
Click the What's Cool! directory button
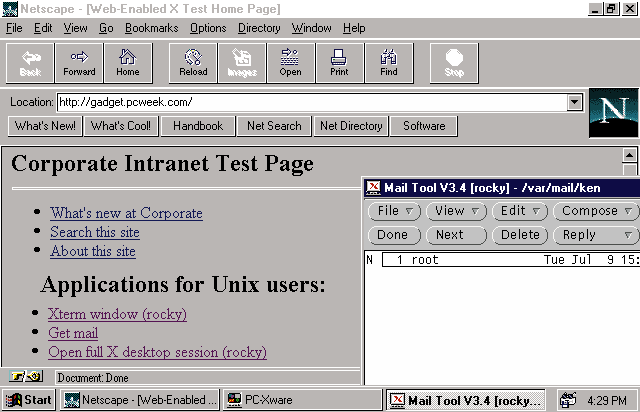pos(121,126)
